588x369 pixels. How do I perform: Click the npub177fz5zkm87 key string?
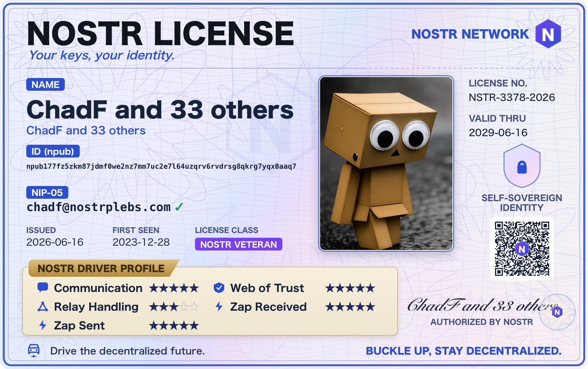point(161,166)
